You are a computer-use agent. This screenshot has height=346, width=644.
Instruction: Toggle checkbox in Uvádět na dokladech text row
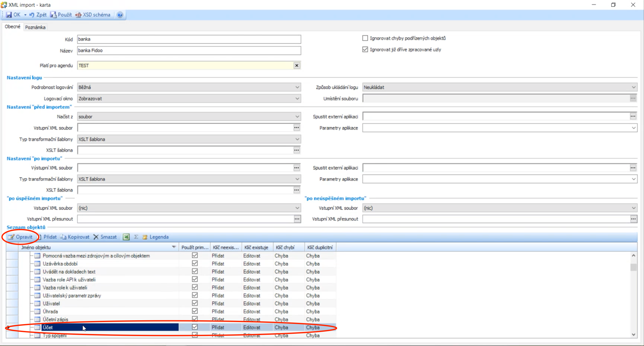[x=195, y=271]
